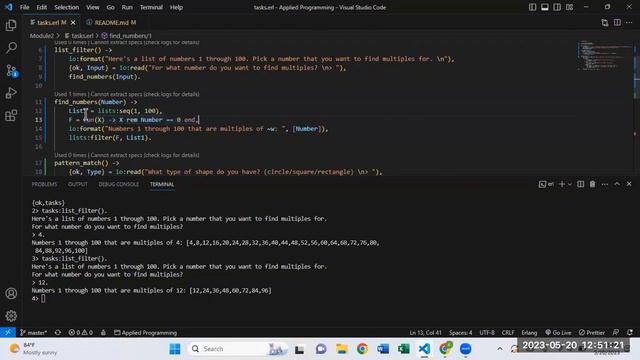
Task: Switch to the README.md tab
Action: pos(111,22)
